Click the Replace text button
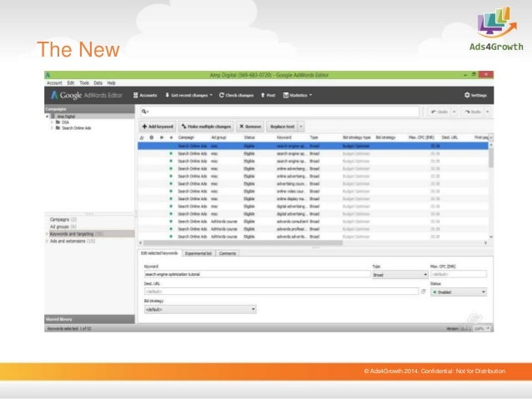The width and height of the screenshot is (532, 399). (282, 127)
